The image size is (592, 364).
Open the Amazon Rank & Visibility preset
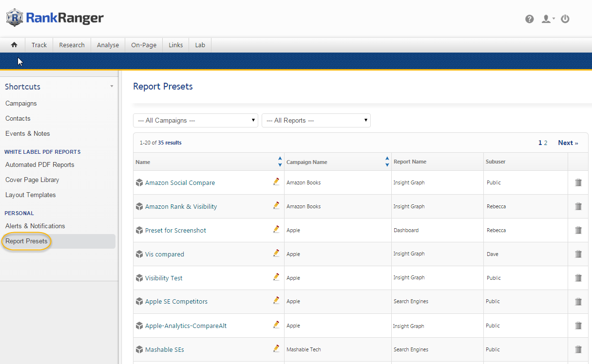pos(181,206)
